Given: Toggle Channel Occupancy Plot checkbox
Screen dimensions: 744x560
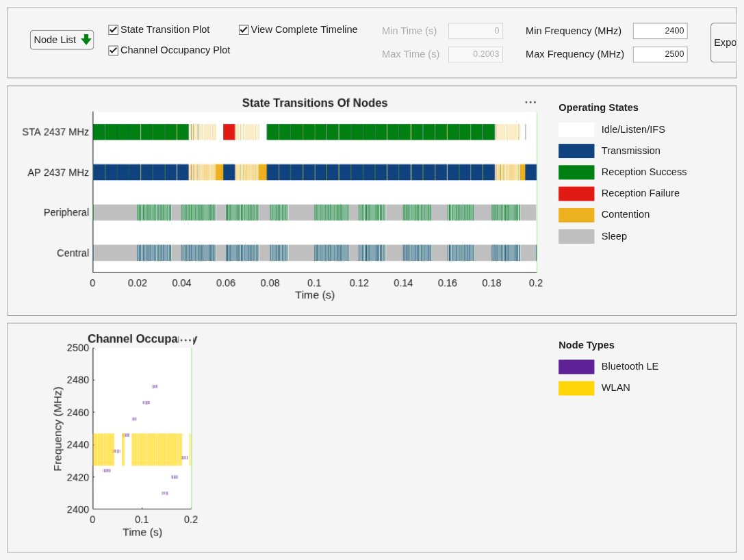Looking at the screenshot, I should [113, 50].
